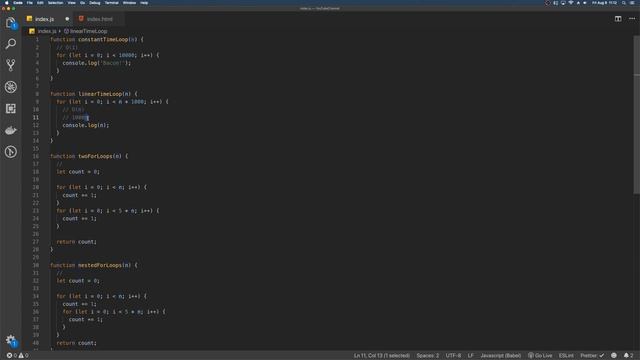Click the Split Editor icon
640x360 pixels.
(618, 19)
